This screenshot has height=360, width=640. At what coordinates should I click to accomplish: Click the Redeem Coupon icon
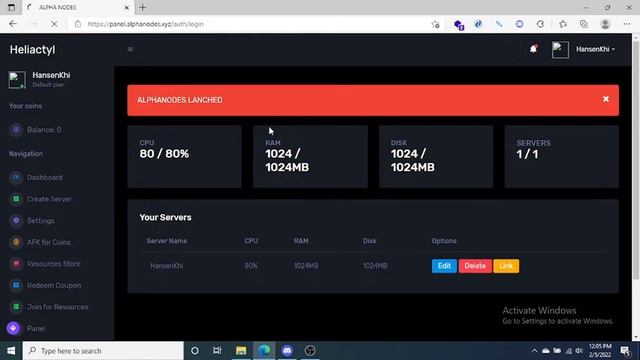pos(16,285)
